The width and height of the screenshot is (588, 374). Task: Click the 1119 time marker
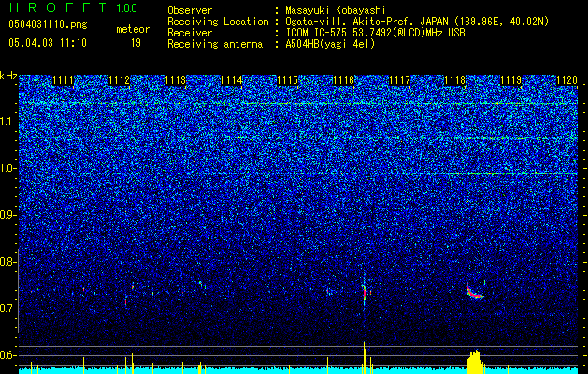[511, 80]
